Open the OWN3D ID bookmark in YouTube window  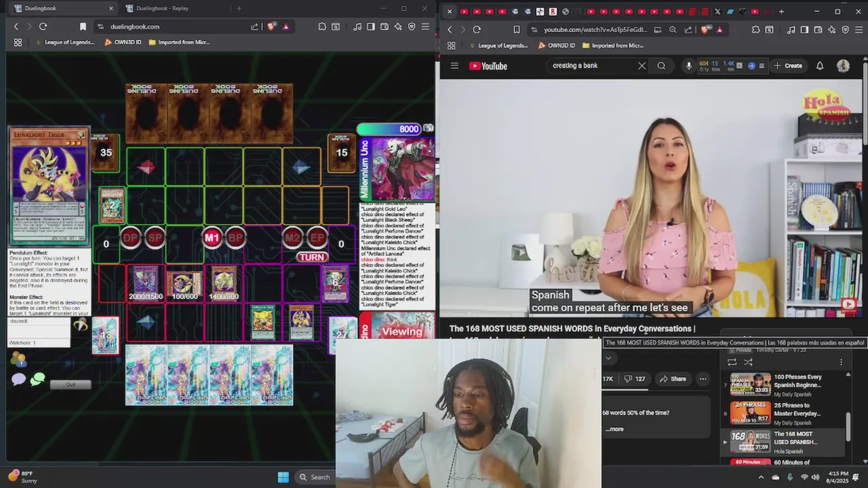(556, 45)
